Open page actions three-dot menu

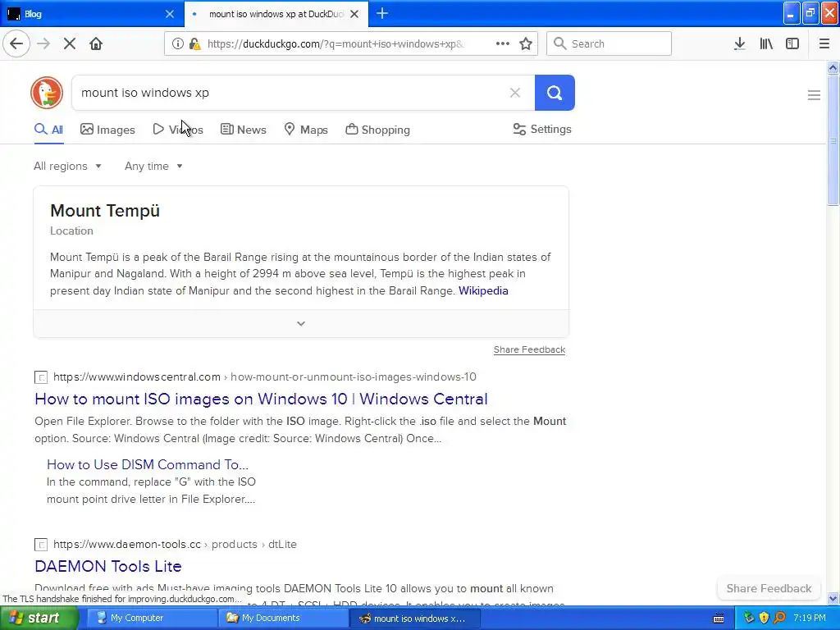(x=503, y=43)
